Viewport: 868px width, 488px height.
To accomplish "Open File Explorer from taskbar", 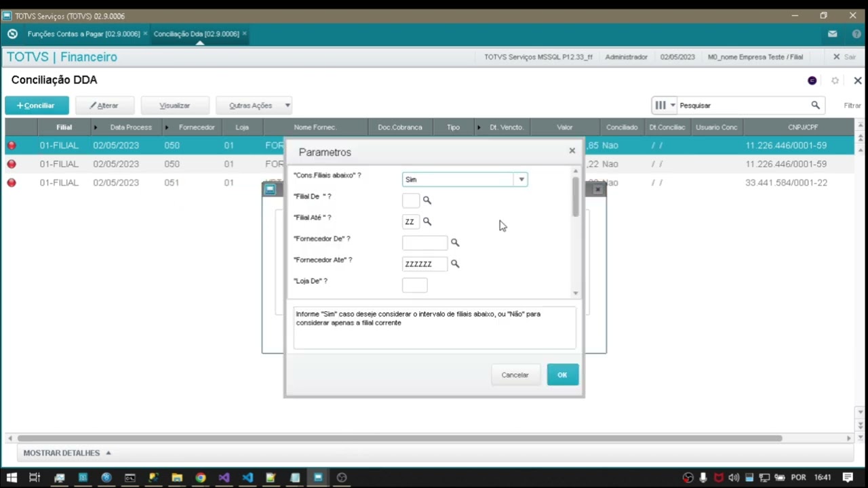I will tap(177, 477).
